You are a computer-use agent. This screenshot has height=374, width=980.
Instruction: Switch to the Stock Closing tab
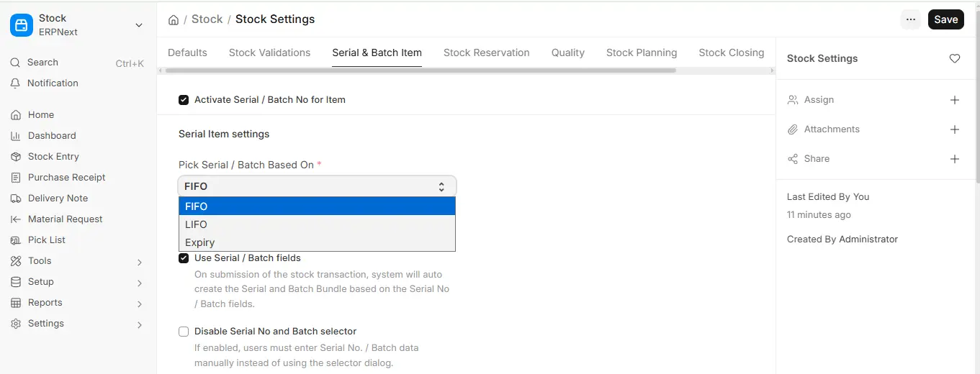pos(732,53)
